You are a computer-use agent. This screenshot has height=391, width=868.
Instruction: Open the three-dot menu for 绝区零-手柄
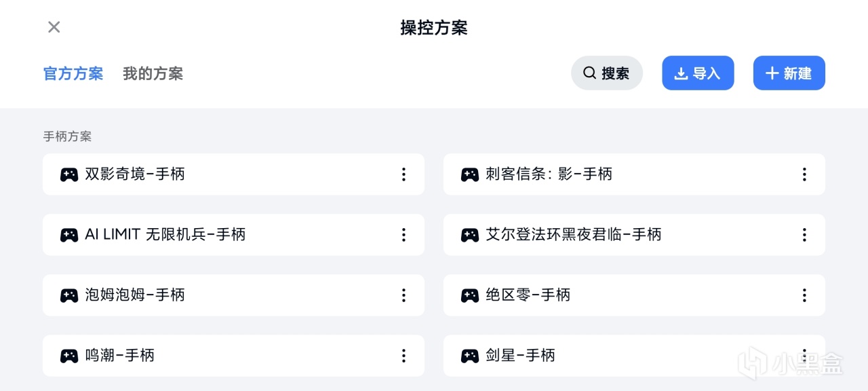point(804,295)
